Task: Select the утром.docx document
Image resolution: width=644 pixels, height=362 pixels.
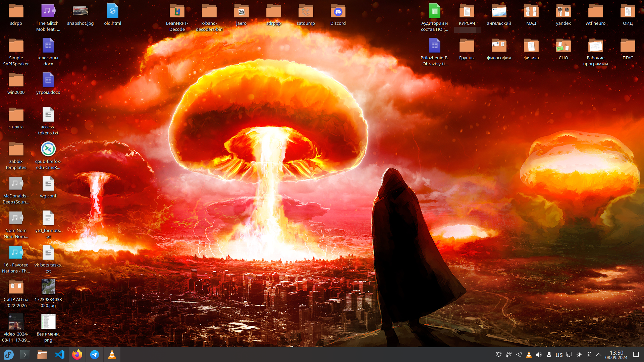Action: click(48, 84)
